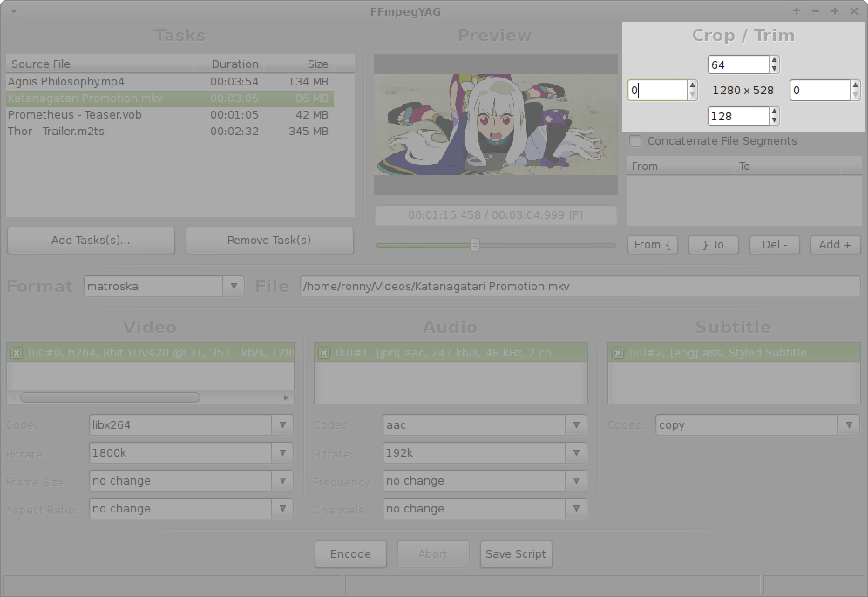The width and height of the screenshot is (868, 597).
Task: Select task Katanagatari Promotion.mkv
Action: (169, 98)
